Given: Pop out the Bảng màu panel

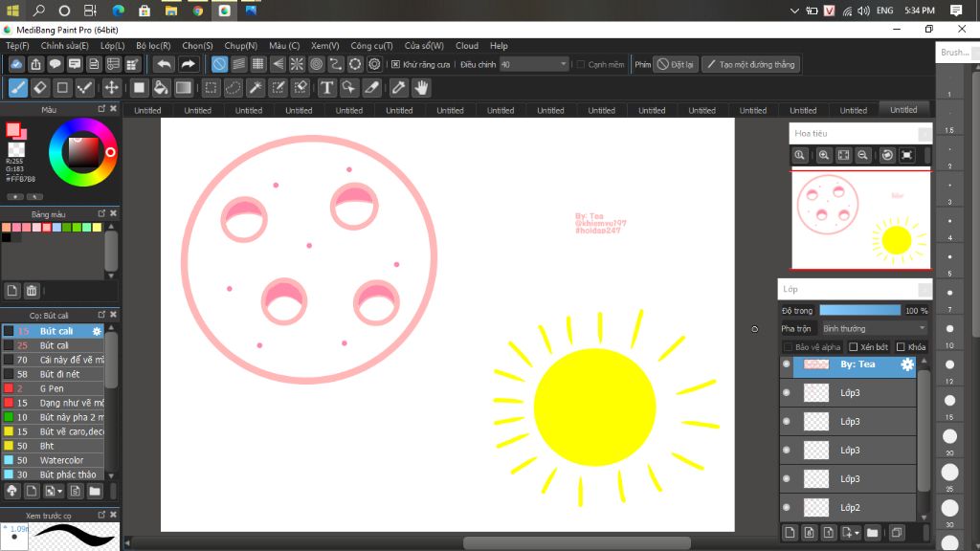Looking at the screenshot, I should (x=101, y=213).
